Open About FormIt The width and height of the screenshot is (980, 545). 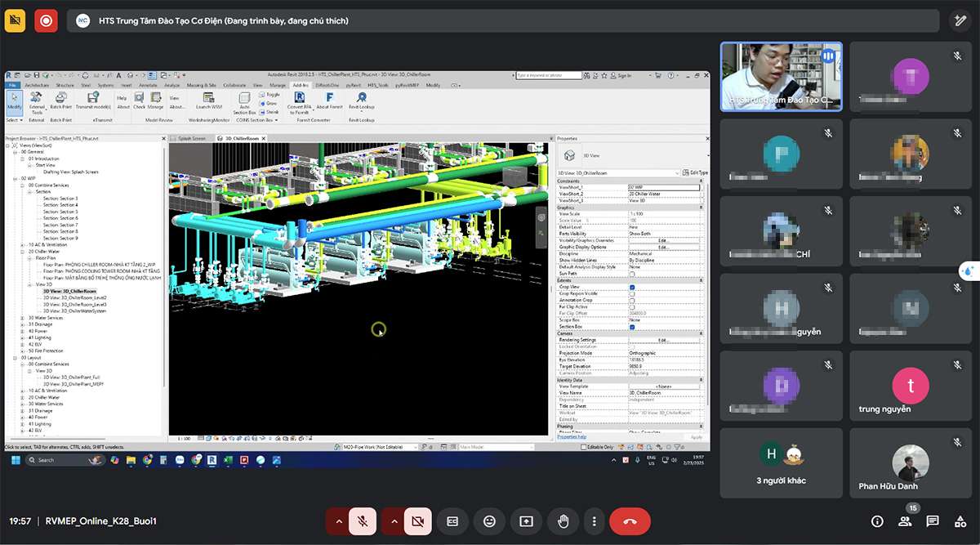tap(329, 101)
